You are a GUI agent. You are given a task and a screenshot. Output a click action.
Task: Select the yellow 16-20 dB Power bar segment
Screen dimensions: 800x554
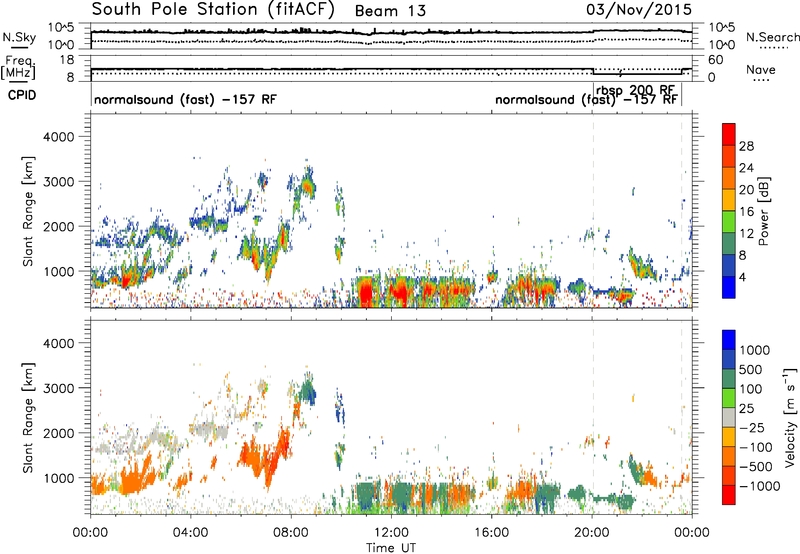(729, 200)
